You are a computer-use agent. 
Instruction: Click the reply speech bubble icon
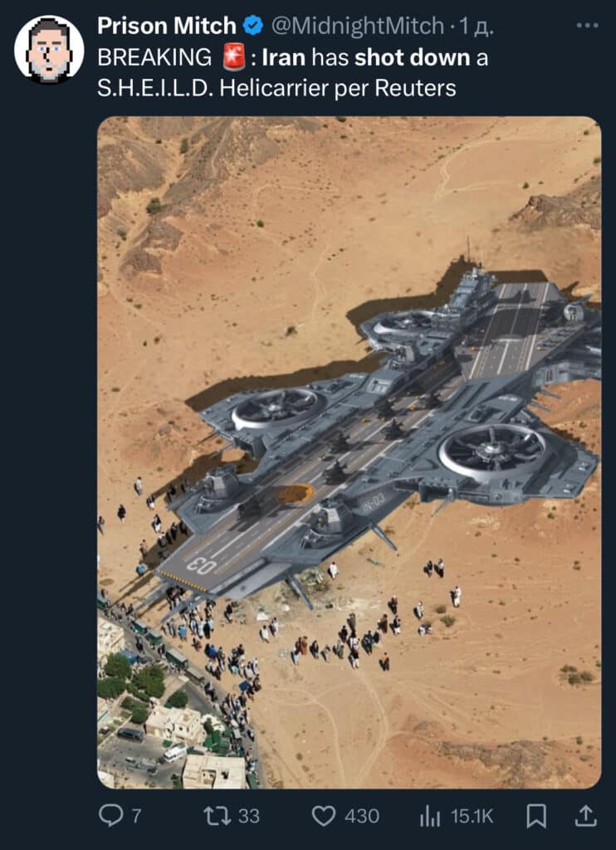pos(111,815)
